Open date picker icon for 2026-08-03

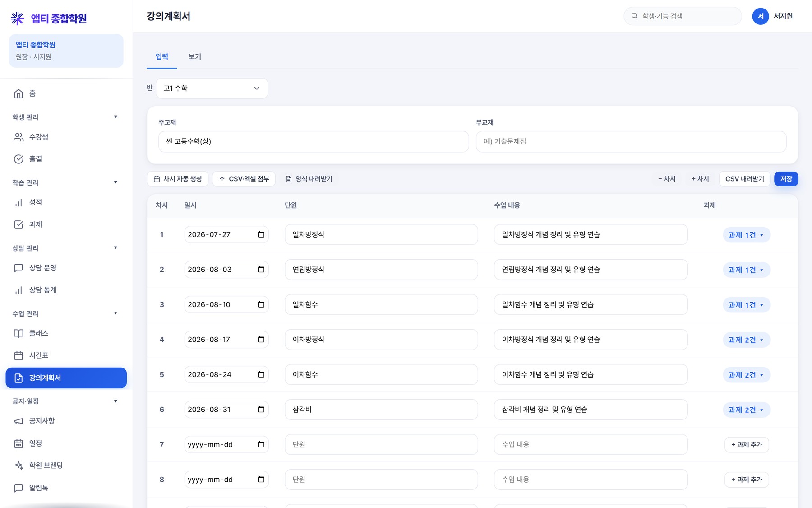[261, 270]
